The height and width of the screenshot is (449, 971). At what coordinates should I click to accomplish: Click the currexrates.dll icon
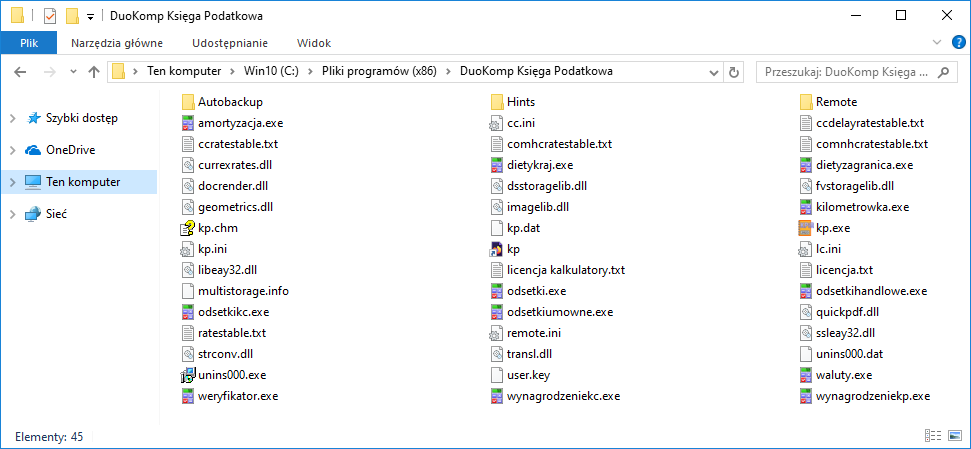point(188,165)
